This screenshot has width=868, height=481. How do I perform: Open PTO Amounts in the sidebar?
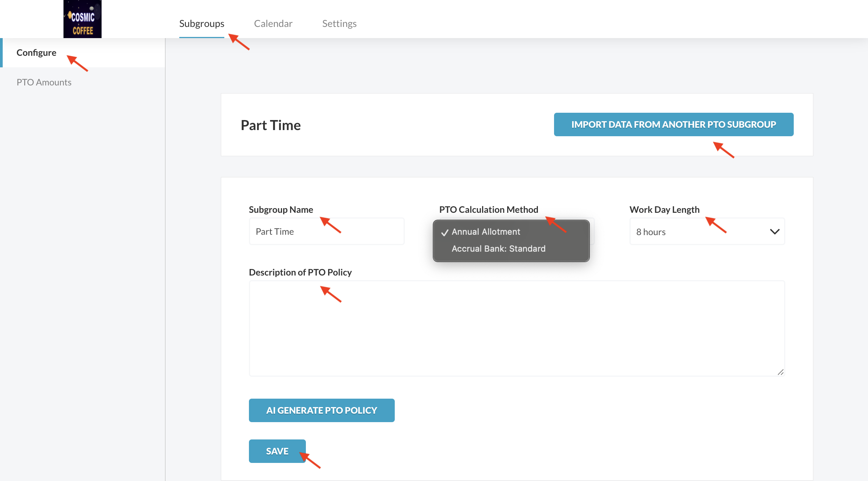(x=44, y=82)
